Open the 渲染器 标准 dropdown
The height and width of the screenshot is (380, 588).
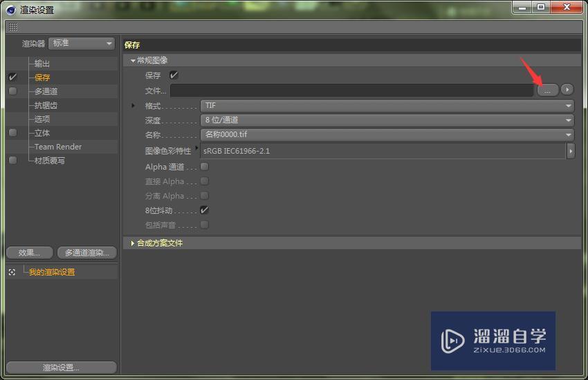tap(82, 44)
